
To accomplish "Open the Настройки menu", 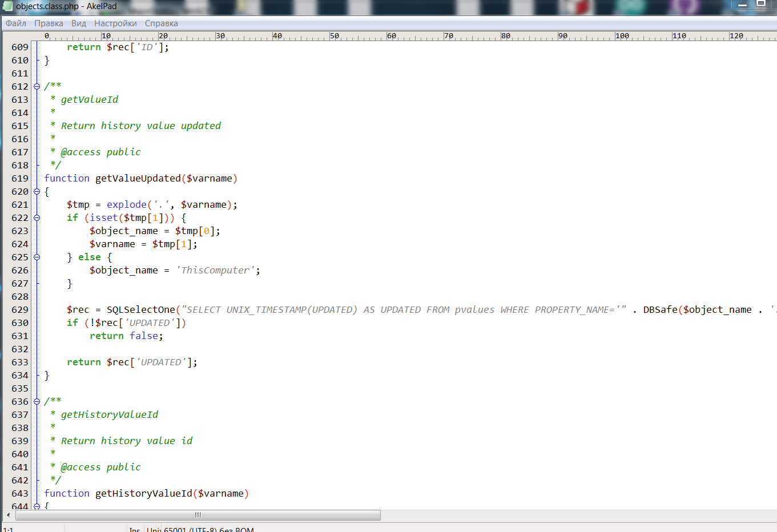I will (x=115, y=23).
